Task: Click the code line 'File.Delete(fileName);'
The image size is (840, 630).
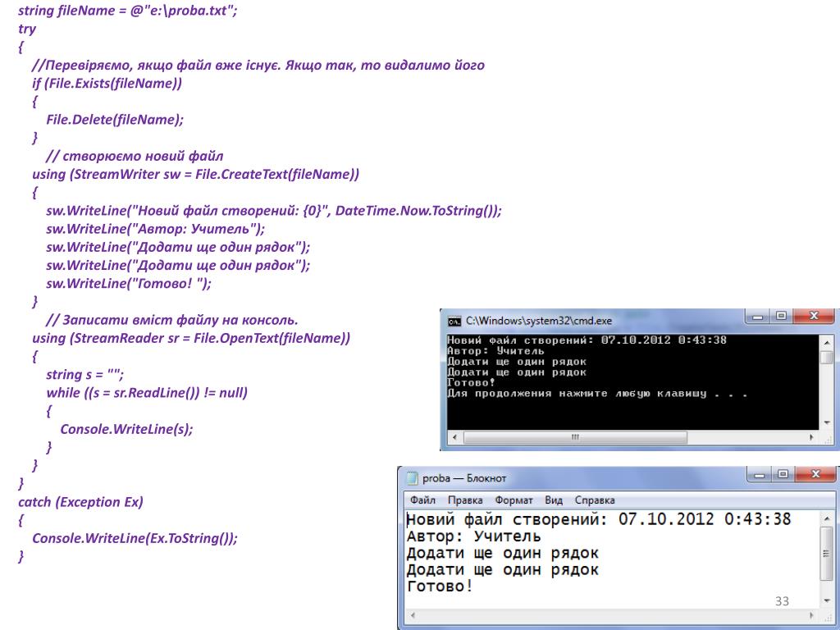Action: pyautogui.click(x=115, y=120)
